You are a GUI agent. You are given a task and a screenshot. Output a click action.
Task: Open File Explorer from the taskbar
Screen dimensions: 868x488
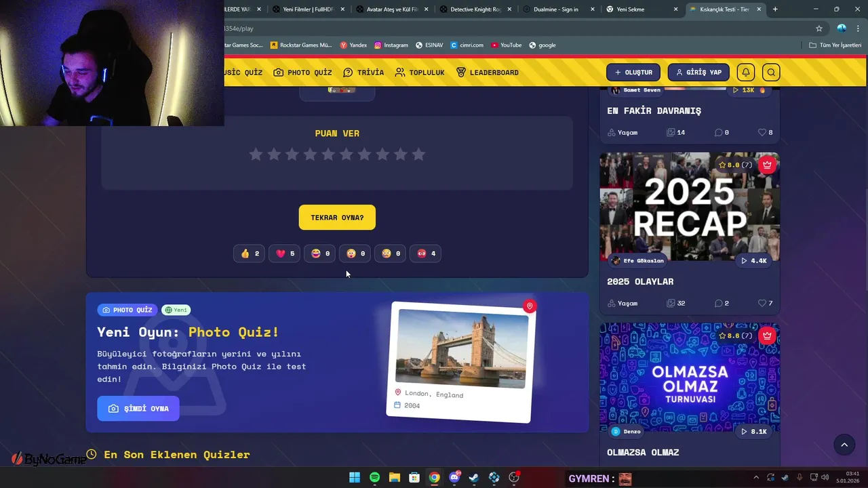395,478
